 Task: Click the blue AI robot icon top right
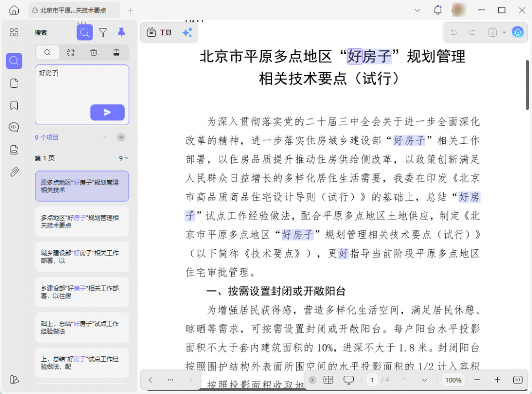tap(517, 32)
